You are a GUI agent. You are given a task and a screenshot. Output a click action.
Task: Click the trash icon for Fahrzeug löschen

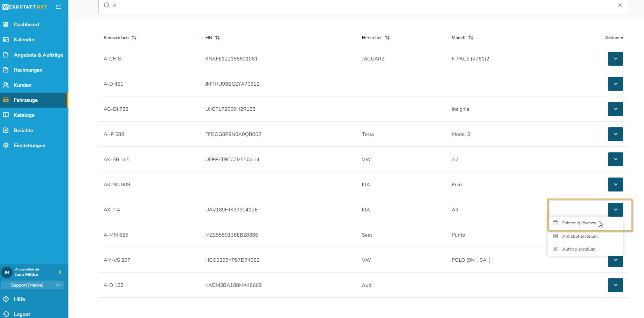click(x=556, y=223)
